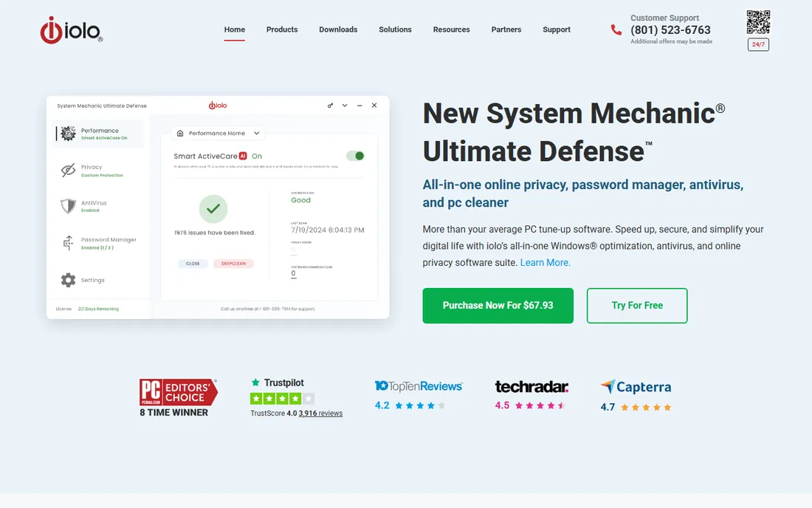Click 'System Mechanic Ultimate Defense' window title
Screen dimensions: 812x508
(x=102, y=106)
